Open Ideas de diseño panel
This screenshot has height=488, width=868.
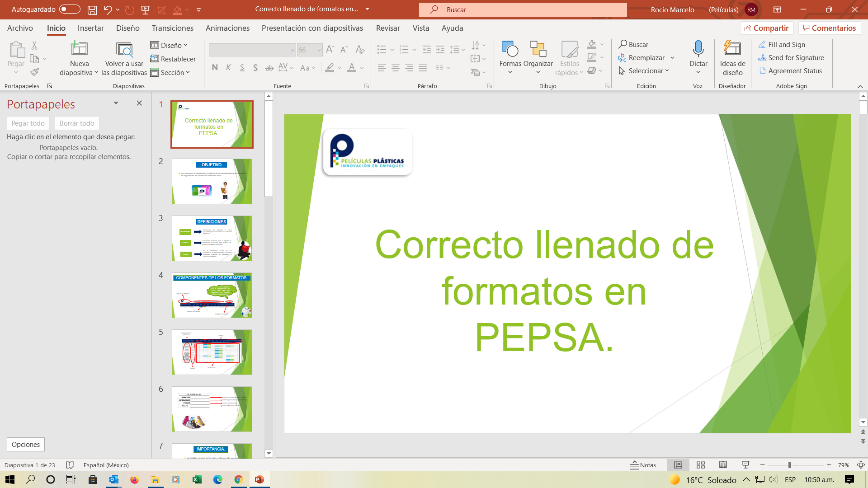(x=731, y=56)
